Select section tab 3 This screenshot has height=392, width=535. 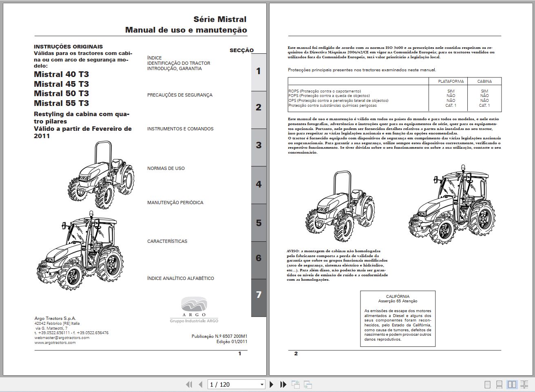pyautogui.click(x=259, y=147)
